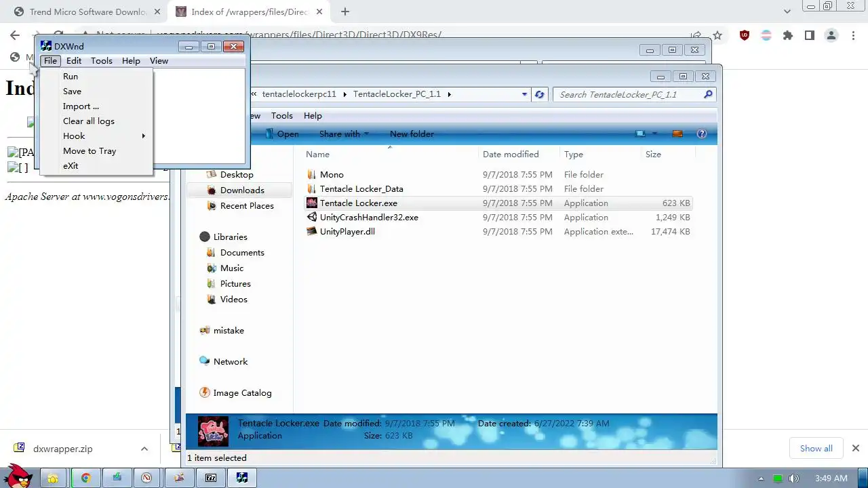Expand the address bar history dropdown

pyautogui.click(x=525, y=95)
